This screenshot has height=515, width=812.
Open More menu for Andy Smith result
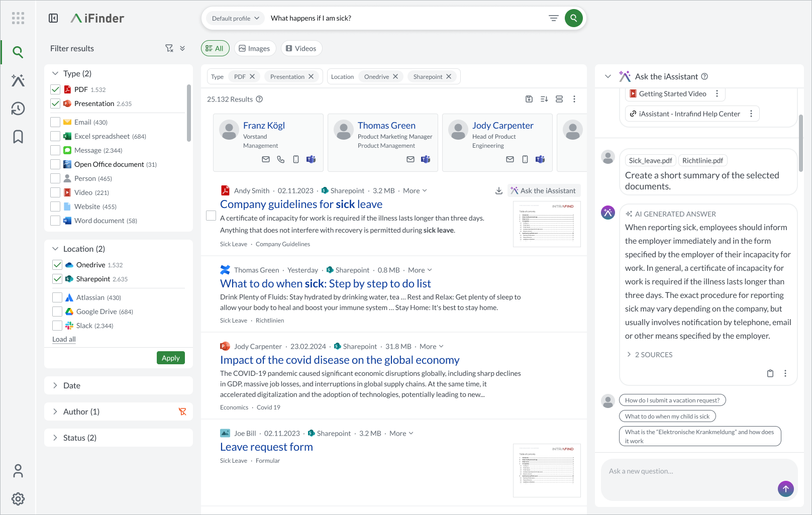click(x=415, y=190)
